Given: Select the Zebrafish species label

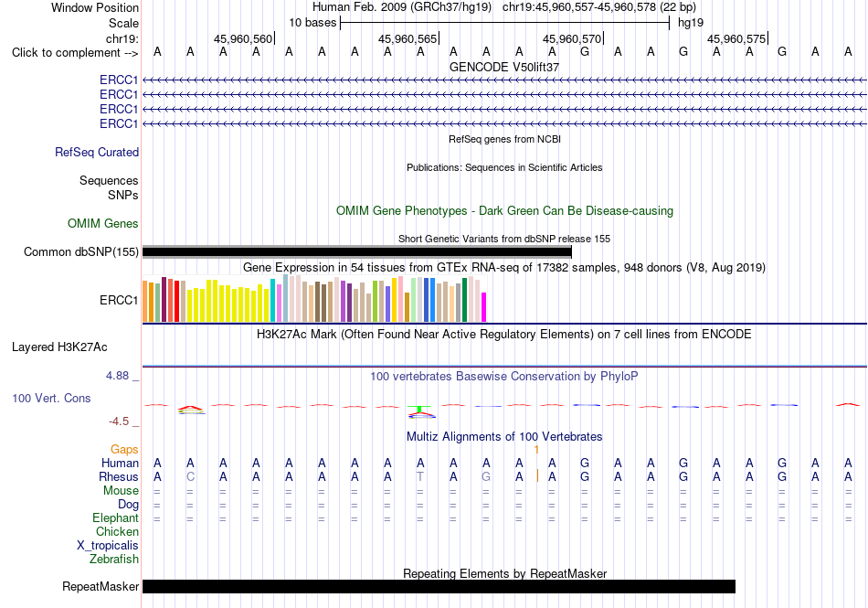Looking at the screenshot, I should pos(114,560).
